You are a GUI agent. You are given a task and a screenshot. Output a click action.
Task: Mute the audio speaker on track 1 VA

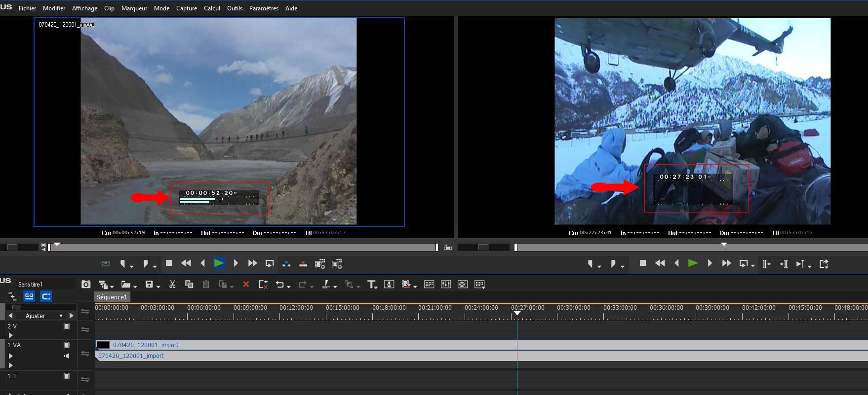click(67, 356)
